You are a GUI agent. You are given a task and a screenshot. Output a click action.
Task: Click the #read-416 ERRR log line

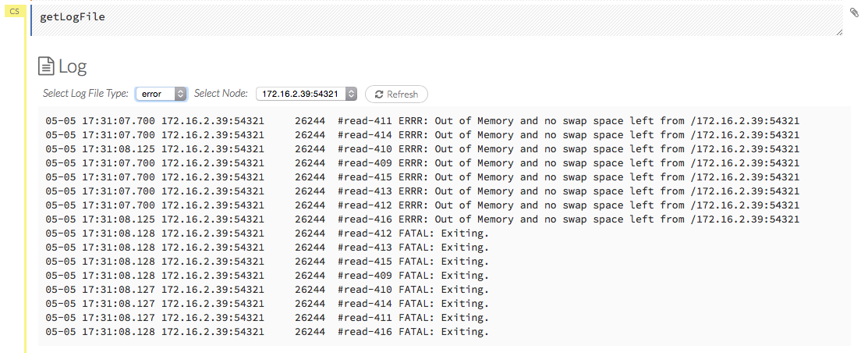[x=422, y=219]
